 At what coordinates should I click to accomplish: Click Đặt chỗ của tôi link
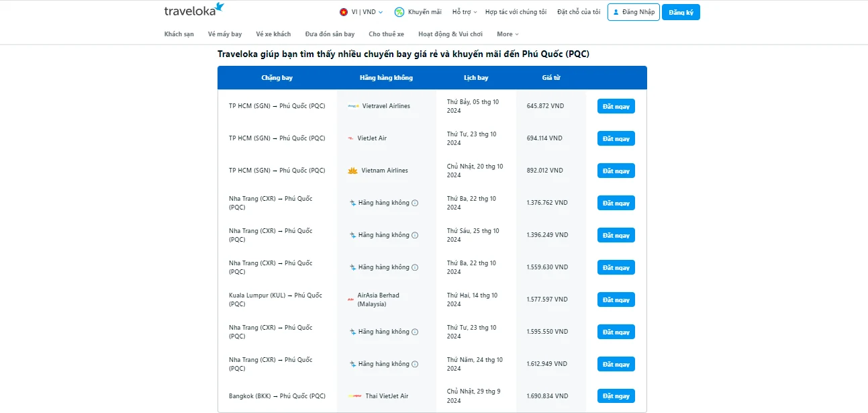[x=579, y=12]
